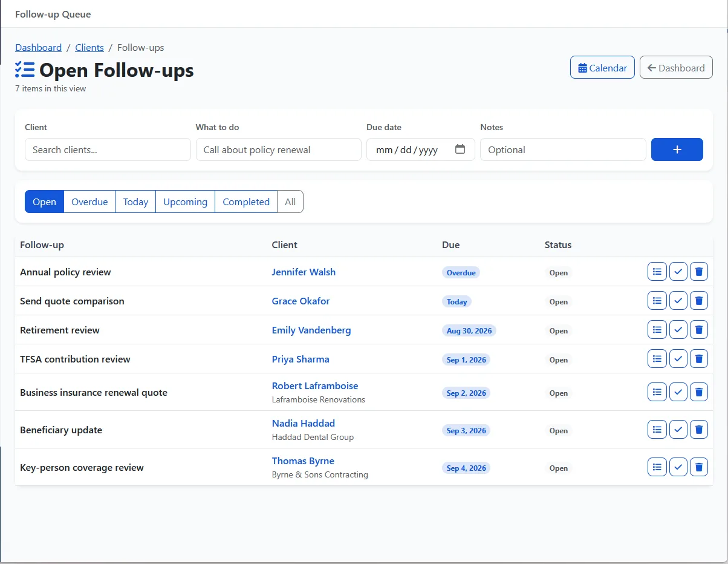This screenshot has height=564, width=728.
Task: Focus the Search clients input field
Action: pyautogui.click(x=108, y=149)
